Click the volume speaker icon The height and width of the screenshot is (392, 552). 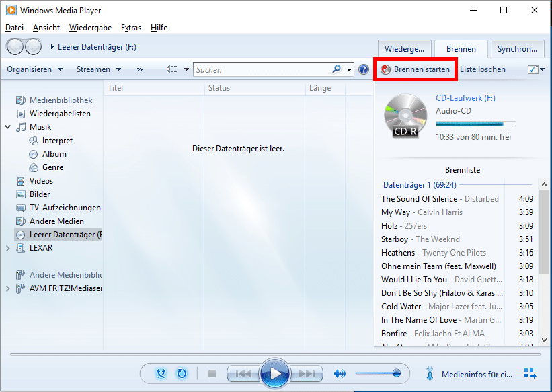click(340, 373)
